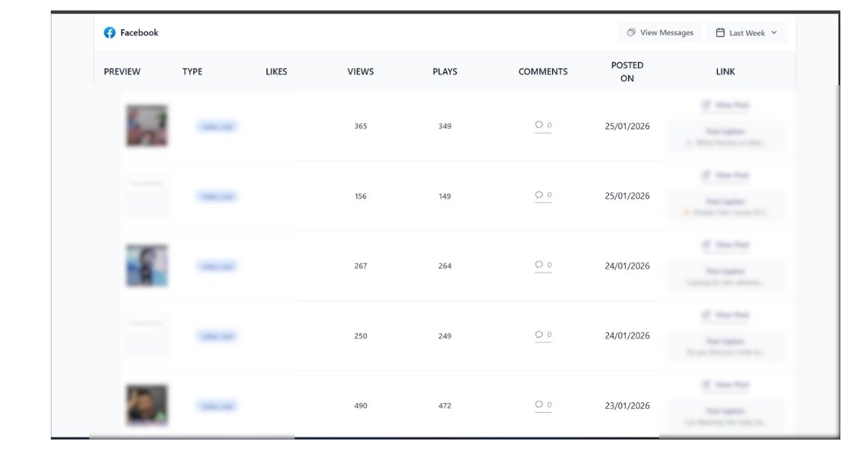Image resolution: width=868 pixels, height=450 pixels.
Task: Click the messages icon beside View Messages
Action: click(631, 33)
